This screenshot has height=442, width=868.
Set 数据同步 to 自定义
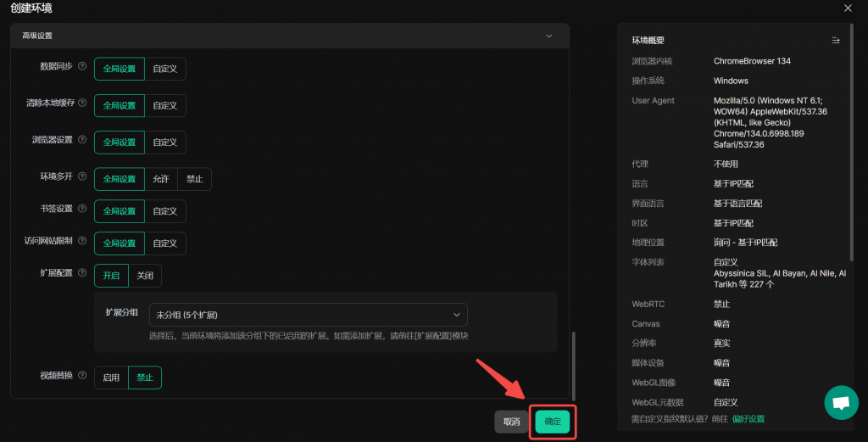point(165,69)
